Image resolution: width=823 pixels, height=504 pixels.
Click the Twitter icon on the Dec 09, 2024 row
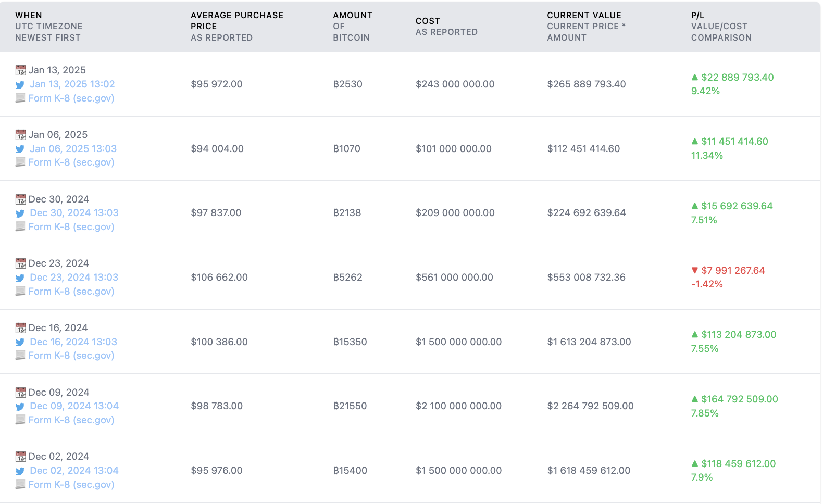[x=20, y=406]
